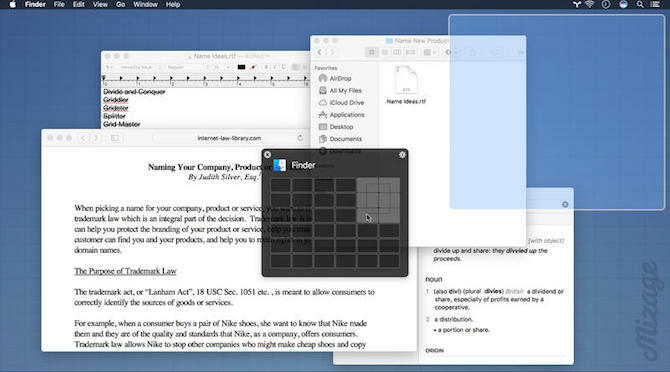Select bottom-left cell of the Divvy grid
Viewport: 670px width, 372px height.
[281, 261]
